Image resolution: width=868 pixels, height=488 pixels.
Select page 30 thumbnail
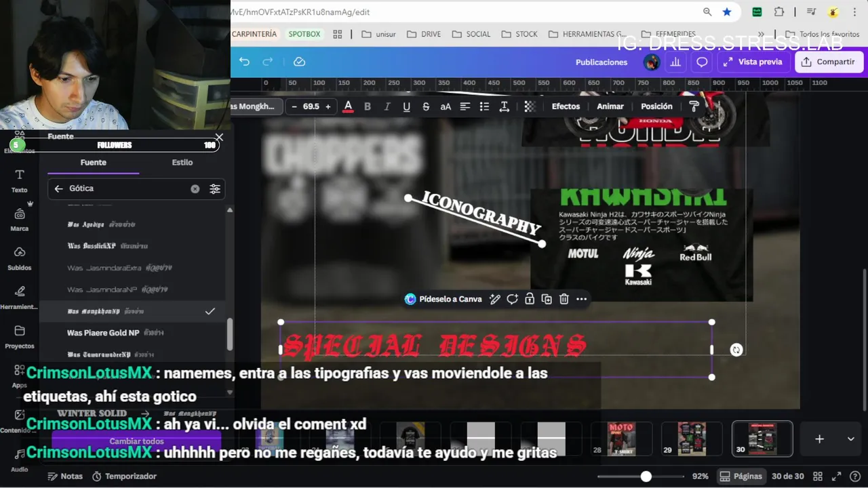(x=762, y=439)
